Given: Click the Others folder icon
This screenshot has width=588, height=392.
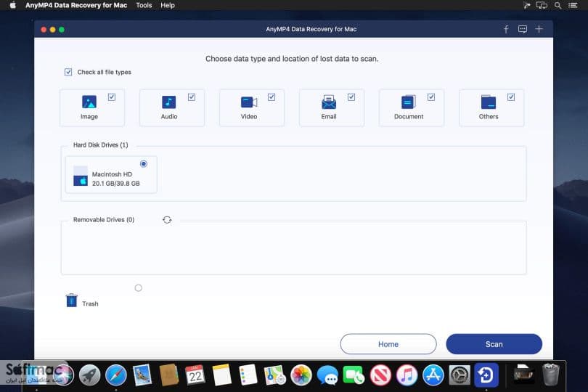Looking at the screenshot, I should (x=489, y=102).
